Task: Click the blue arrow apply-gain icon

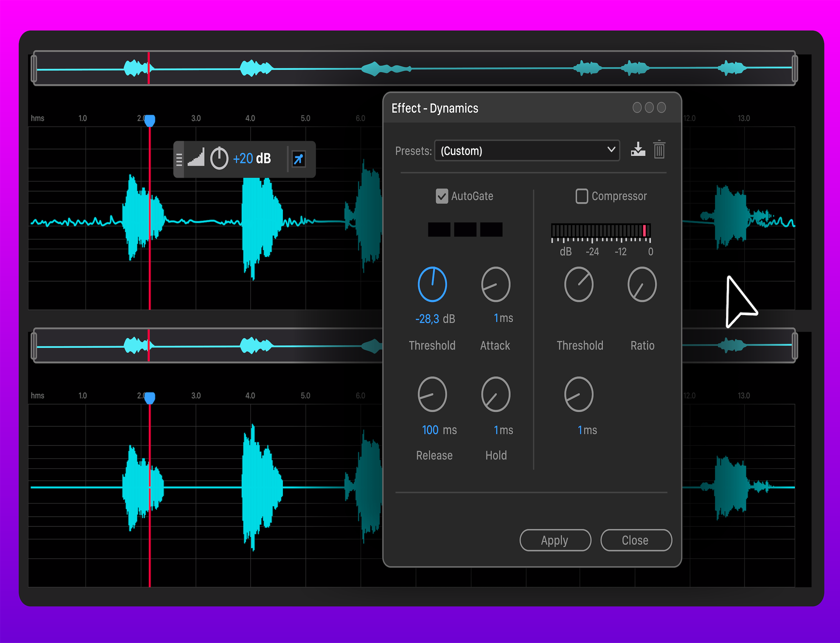Action: [298, 159]
